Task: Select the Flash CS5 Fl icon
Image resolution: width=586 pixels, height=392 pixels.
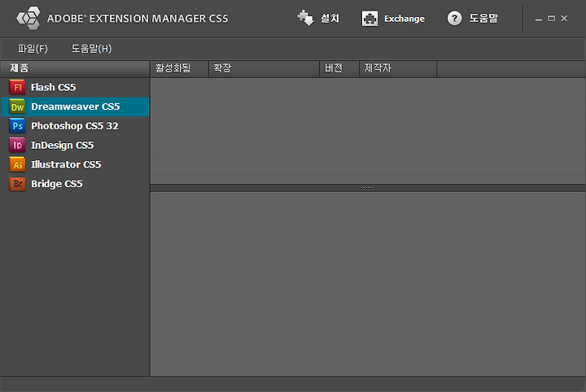Action: pyautogui.click(x=17, y=87)
